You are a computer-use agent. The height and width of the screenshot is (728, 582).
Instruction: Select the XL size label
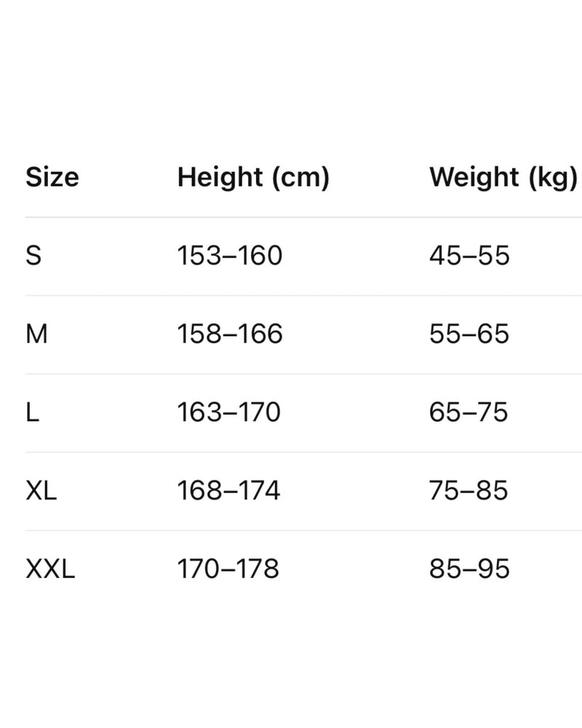click(41, 491)
